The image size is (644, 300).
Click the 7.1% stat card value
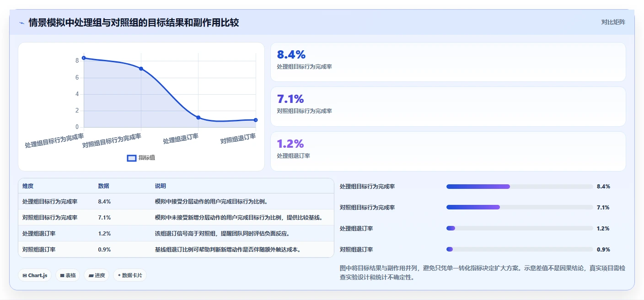(x=290, y=99)
